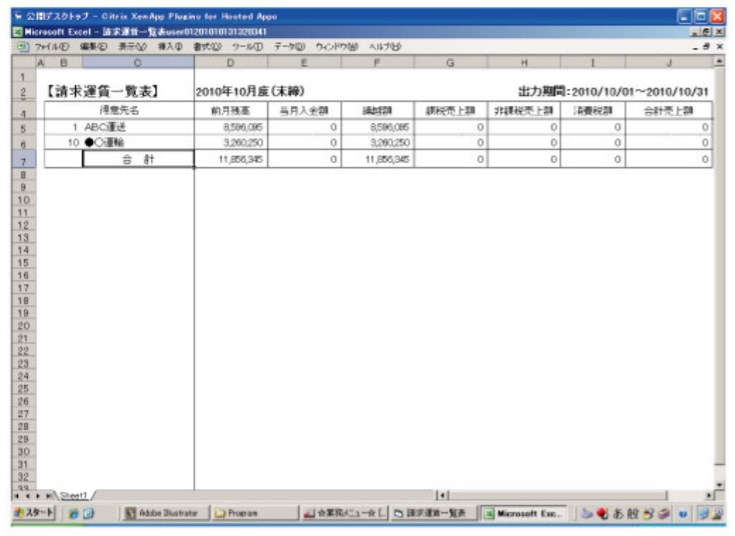This screenshot has width=735, height=536.
Task: Select the Sheet1 worksheet tab
Action: pyautogui.click(x=74, y=494)
